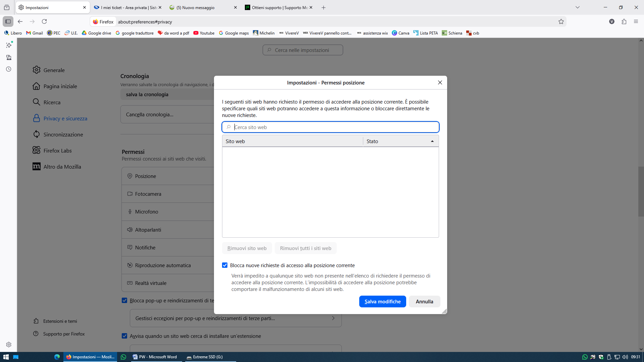644x362 pixels.
Task: Sort by the Stato column arrow
Action: 432,141
